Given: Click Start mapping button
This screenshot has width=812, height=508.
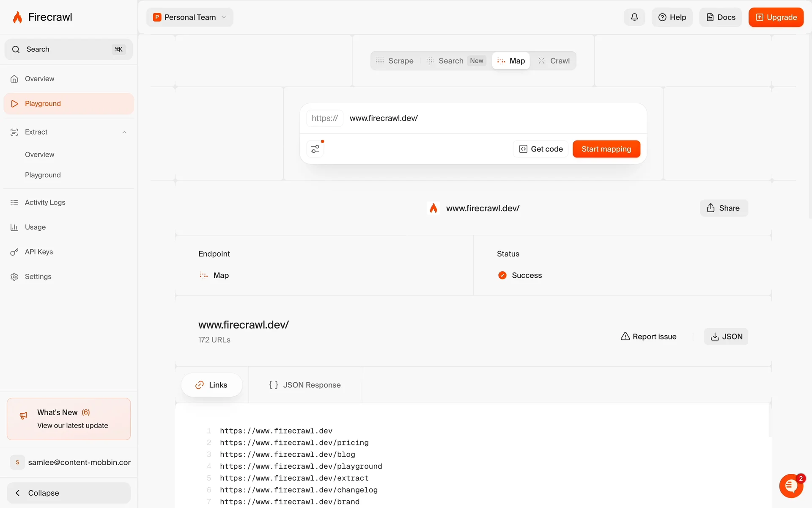Looking at the screenshot, I should (x=606, y=149).
